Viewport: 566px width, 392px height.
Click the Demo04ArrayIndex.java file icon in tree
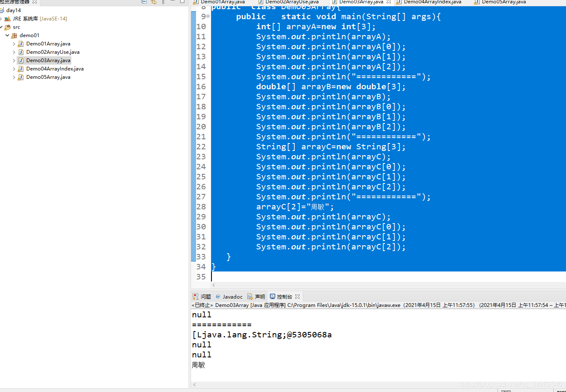click(x=21, y=69)
